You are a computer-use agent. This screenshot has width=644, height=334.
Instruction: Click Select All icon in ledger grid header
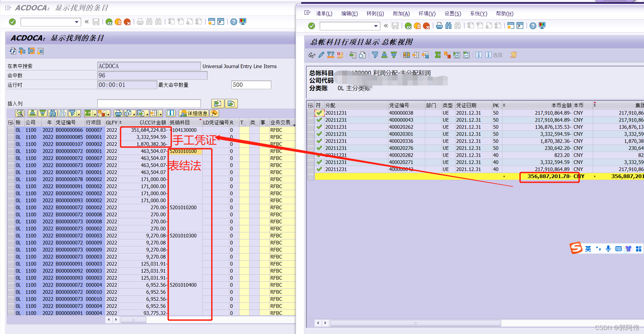311,105
